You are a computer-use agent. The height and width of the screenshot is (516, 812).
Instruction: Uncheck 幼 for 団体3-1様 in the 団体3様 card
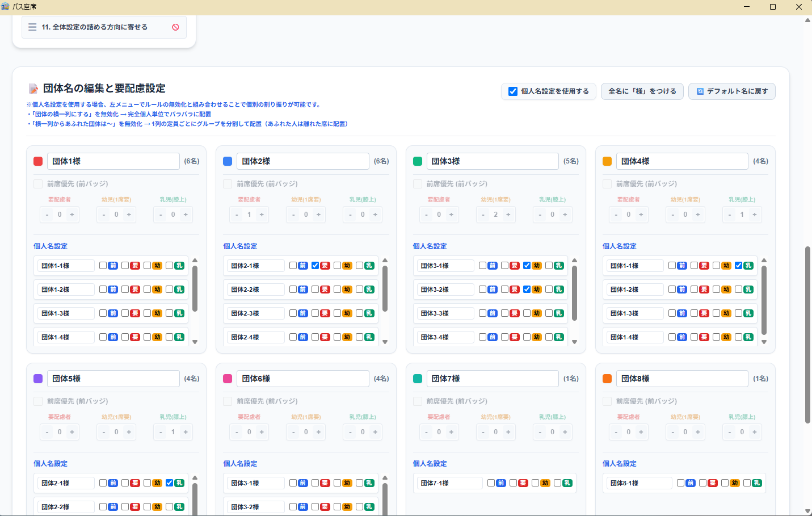[527, 266]
